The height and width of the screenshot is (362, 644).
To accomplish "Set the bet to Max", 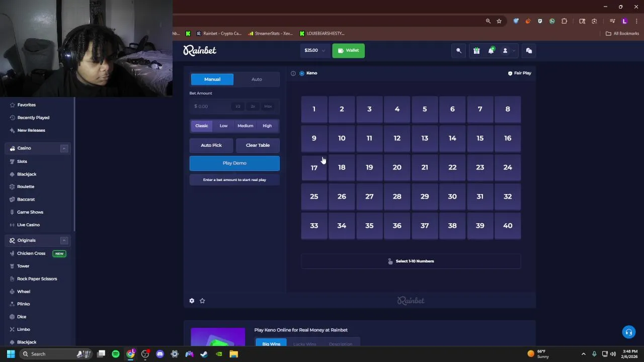I will tap(268, 106).
